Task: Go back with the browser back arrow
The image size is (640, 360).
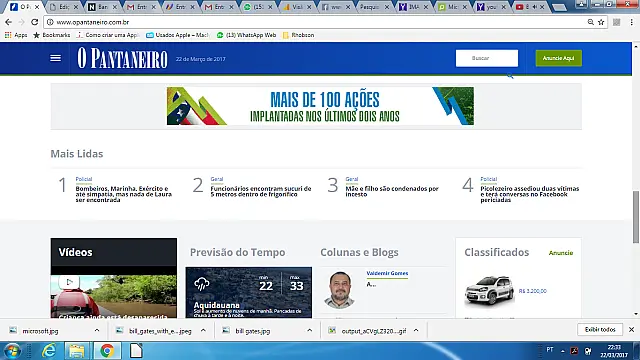Action: click(9, 22)
